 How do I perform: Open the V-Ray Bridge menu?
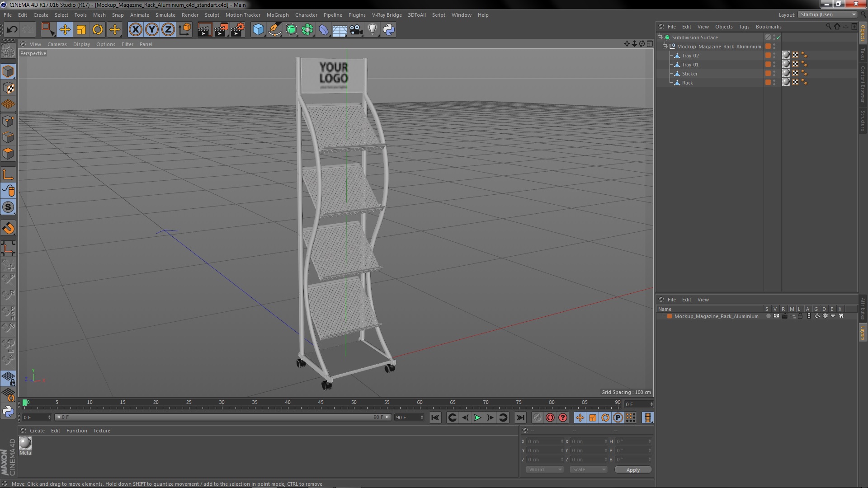point(387,15)
